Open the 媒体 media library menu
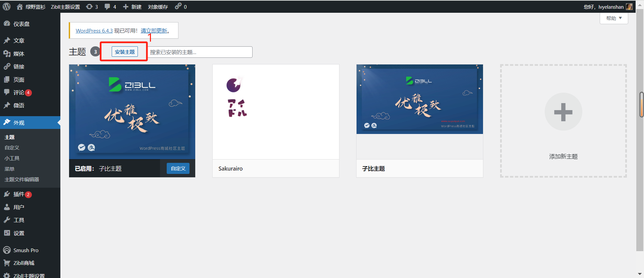 coord(19,54)
